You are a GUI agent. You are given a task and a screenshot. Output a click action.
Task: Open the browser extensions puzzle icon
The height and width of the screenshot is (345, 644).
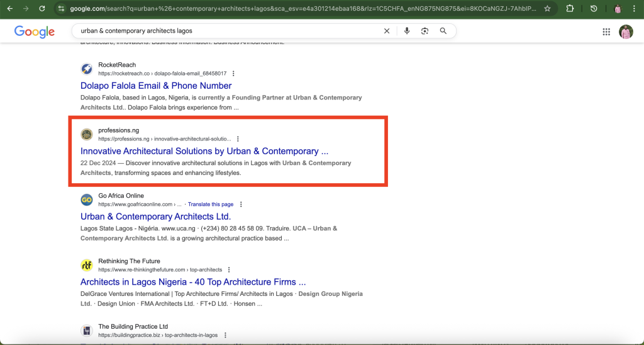(x=570, y=8)
